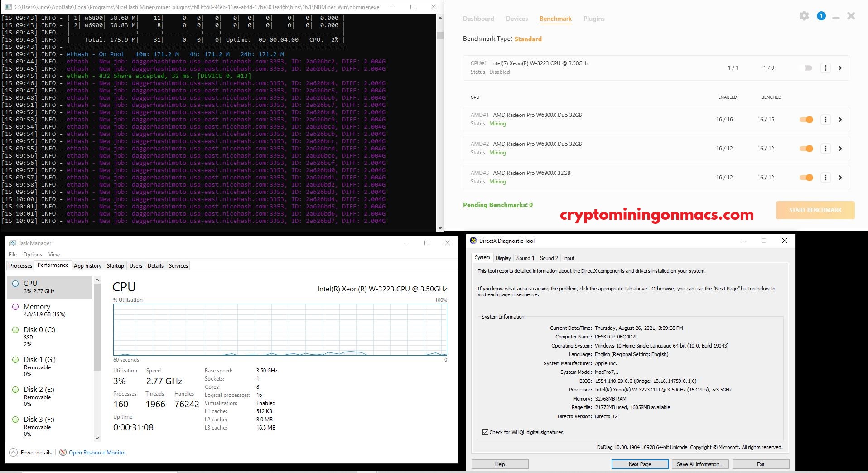Viewport: 868px width, 473px height.
Task: Open three-dot menu for AMD#1 W6800X Duo
Action: point(825,120)
